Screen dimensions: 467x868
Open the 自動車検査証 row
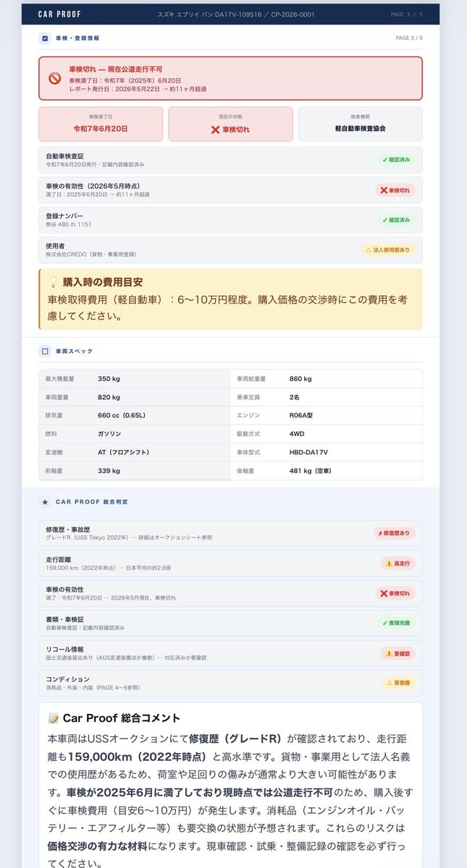click(230, 160)
